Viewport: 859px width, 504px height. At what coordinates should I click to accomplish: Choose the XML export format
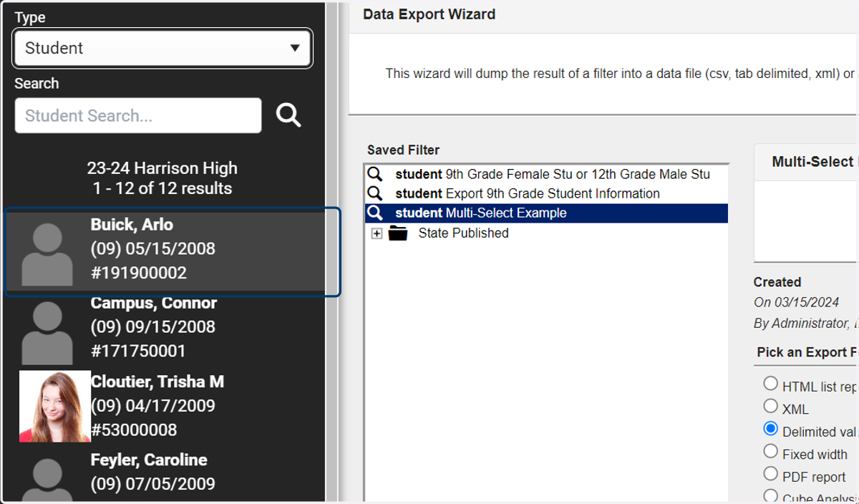770,406
